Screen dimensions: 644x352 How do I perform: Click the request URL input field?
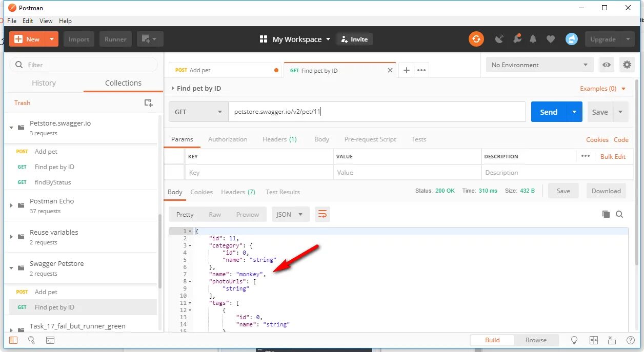click(x=377, y=112)
